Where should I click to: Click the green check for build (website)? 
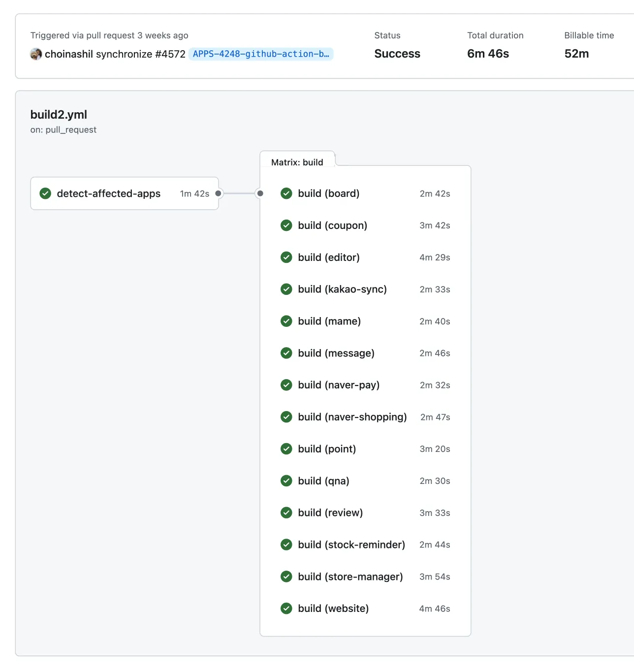coord(286,608)
